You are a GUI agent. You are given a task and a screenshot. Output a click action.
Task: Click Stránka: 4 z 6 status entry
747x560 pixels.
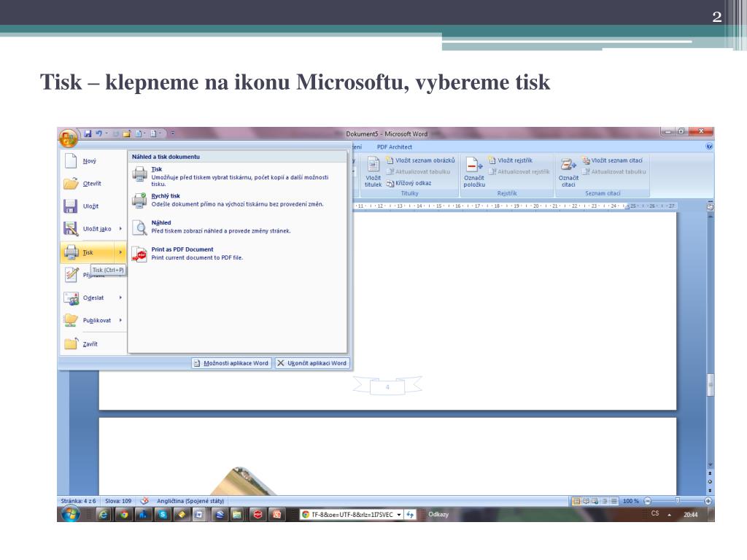pos(78,501)
